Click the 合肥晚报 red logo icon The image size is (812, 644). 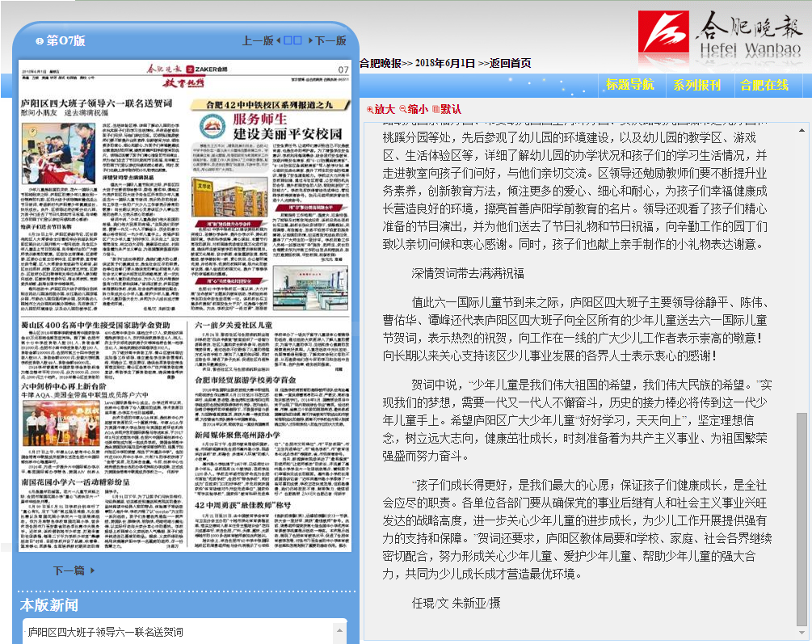[x=663, y=32]
